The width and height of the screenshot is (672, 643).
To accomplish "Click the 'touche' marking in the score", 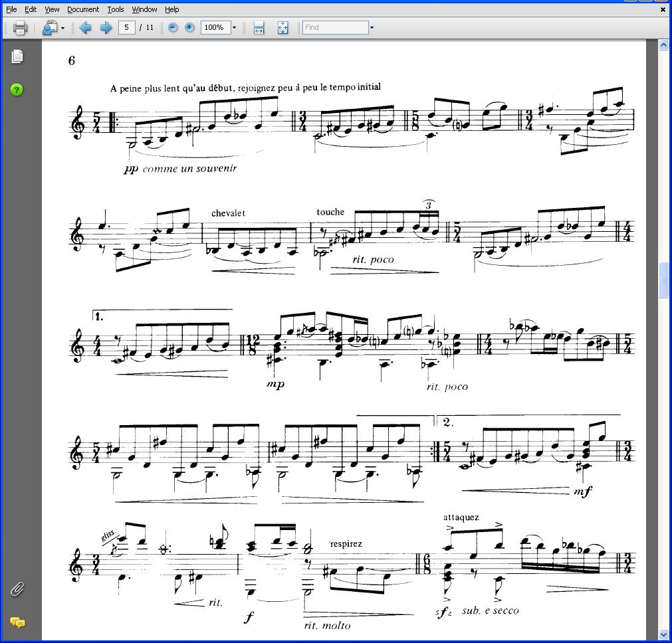I will pyautogui.click(x=330, y=212).
